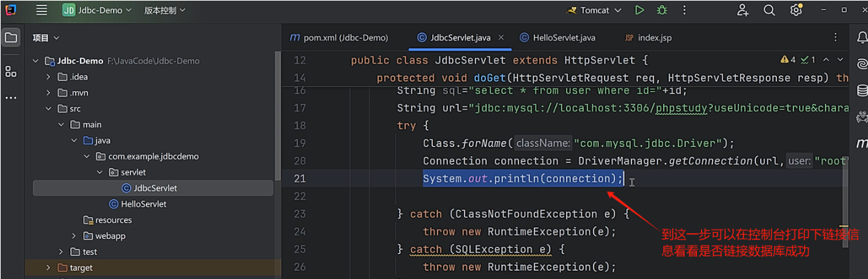Run the Tomcat configuration with the green play icon

pyautogui.click(x=639, y=11)
